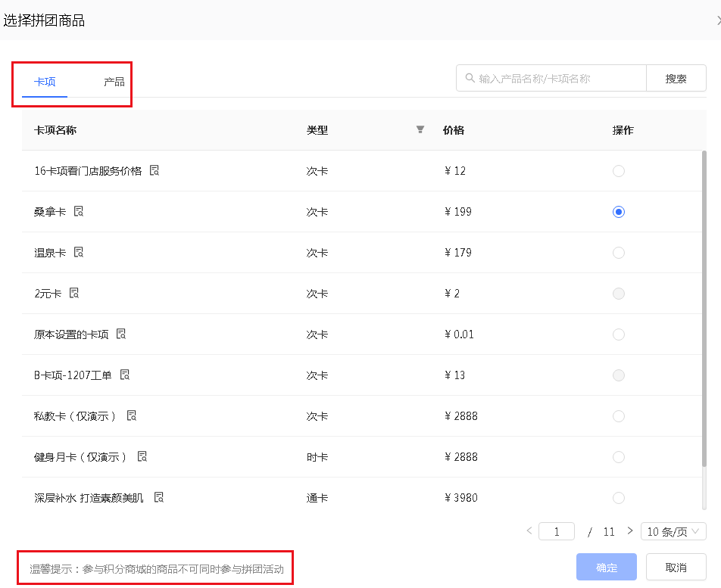Click detail icon next to 桑拿卡
The image size is (721, 588).
pos(79,211)
